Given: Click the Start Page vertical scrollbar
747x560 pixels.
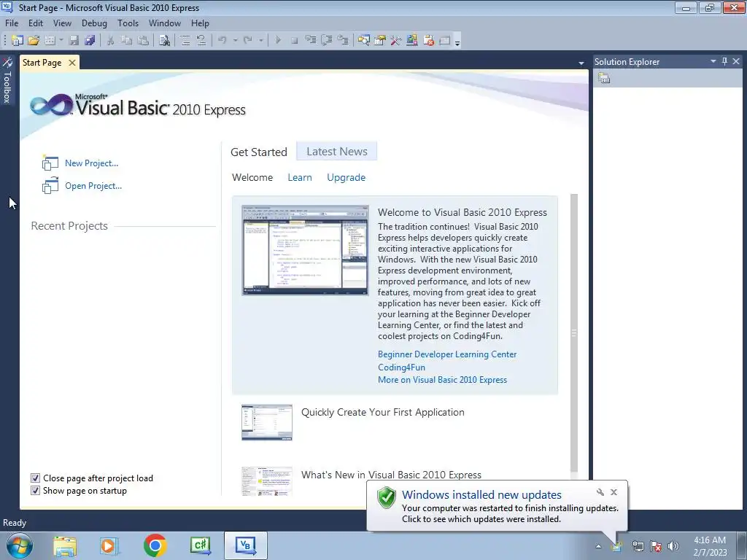Looking at the screenshot, I should tap(574, 333).
